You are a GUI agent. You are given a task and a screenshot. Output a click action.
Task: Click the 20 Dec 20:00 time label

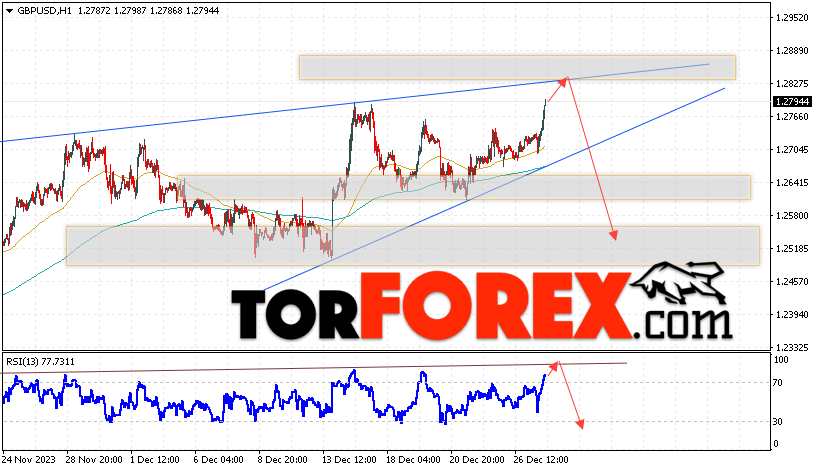[477, 460]
